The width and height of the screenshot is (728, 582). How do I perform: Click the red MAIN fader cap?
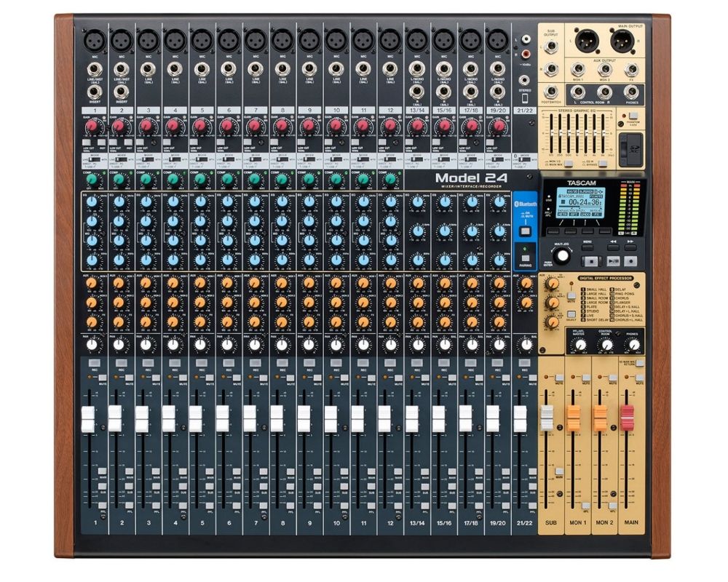pyautogui.click(x=628, y=418)
